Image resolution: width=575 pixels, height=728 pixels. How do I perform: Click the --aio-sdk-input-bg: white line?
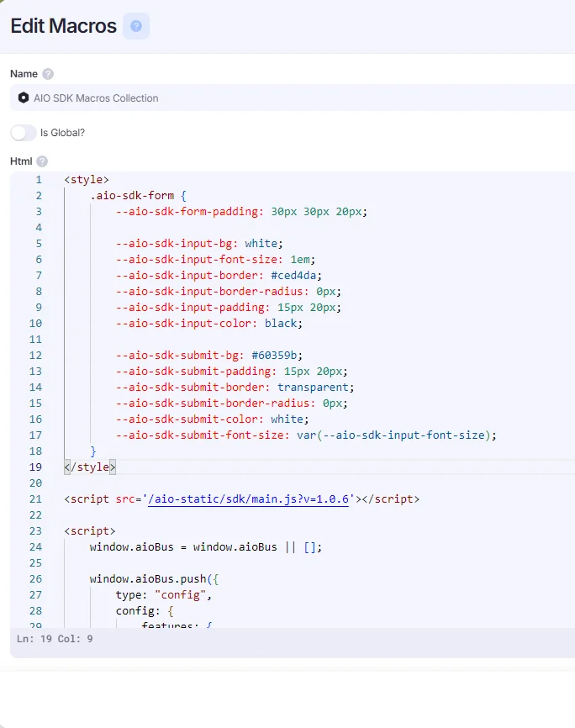199,244
